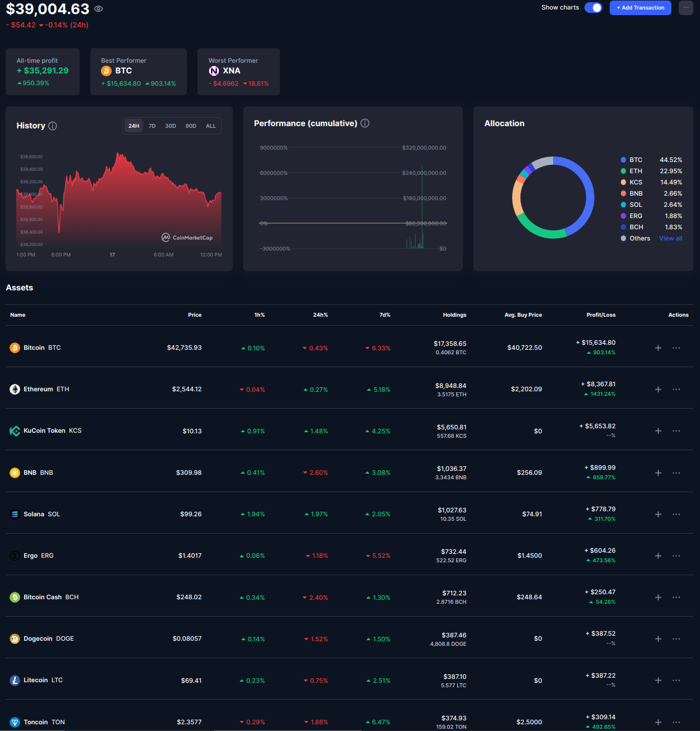700x731 pixels.
Task: Open more actions for Bitcoin row
Action: (676, 348)
